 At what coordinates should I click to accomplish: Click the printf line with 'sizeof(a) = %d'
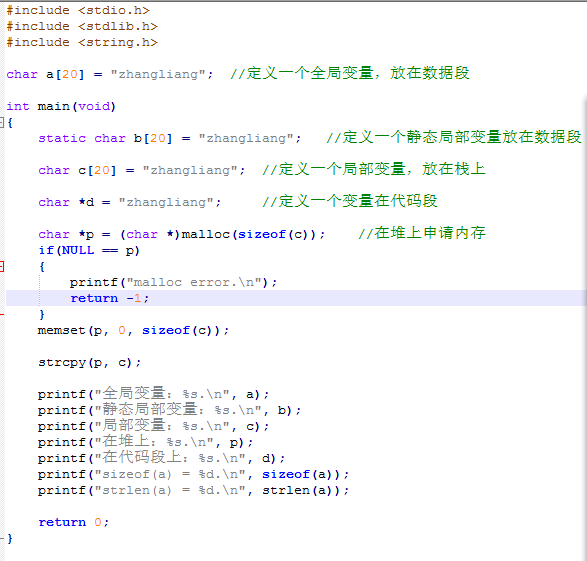point(194,475)
